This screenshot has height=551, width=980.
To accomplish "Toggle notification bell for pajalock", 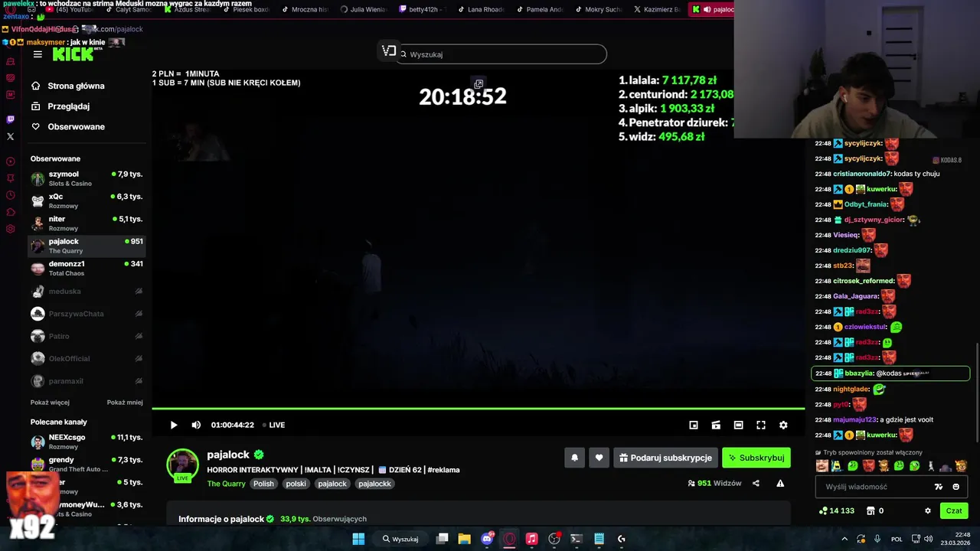I will click(x=574, y=458).
